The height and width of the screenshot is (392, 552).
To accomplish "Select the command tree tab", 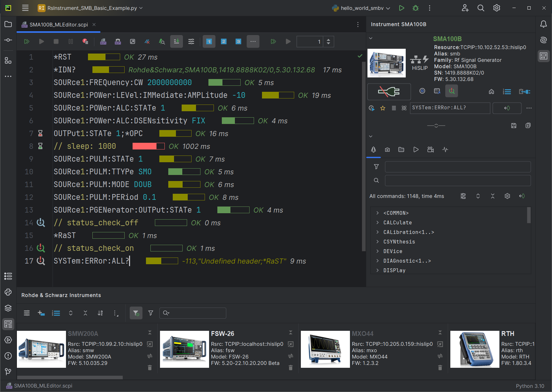I will (374, 149).
